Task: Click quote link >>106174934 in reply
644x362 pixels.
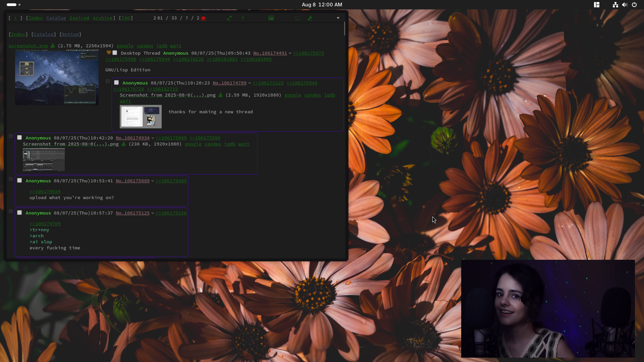Action: pos(45,191)
